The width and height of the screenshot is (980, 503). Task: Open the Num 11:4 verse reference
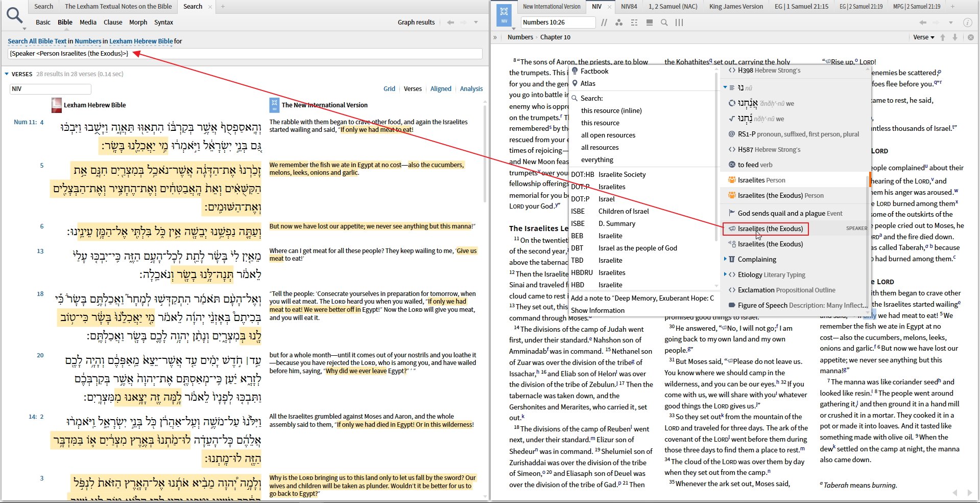coord(29,122)
